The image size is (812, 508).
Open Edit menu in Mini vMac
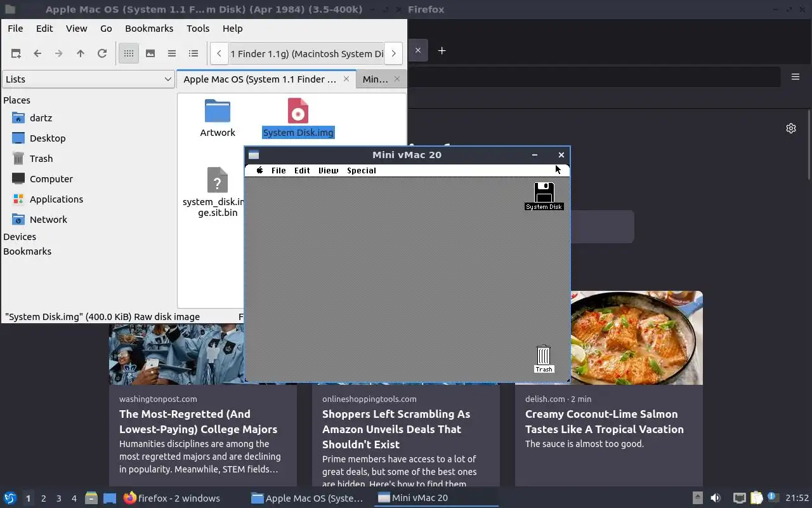coord(302,170)
